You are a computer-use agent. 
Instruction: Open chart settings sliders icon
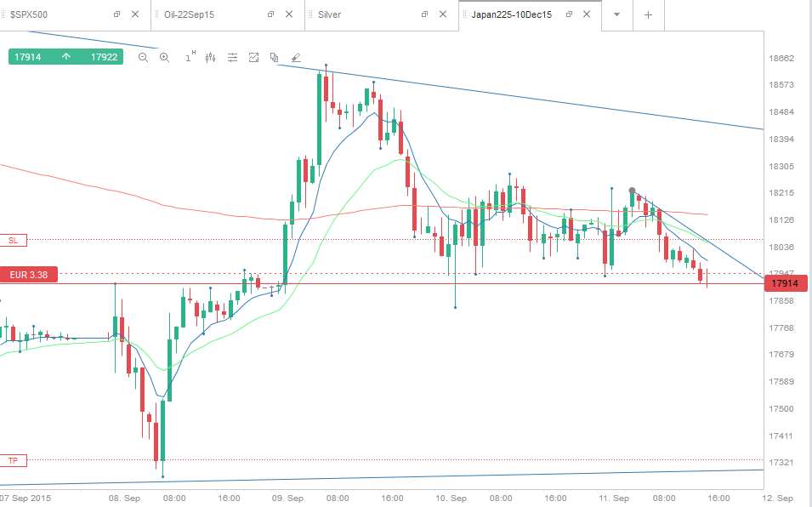click(x=232, y=58)
